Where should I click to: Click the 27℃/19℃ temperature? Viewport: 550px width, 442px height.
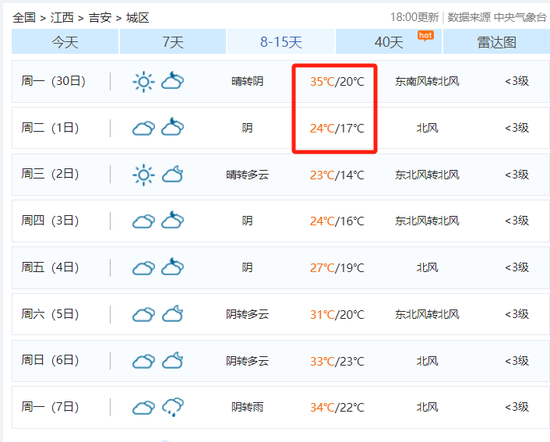tap(337, 268)
